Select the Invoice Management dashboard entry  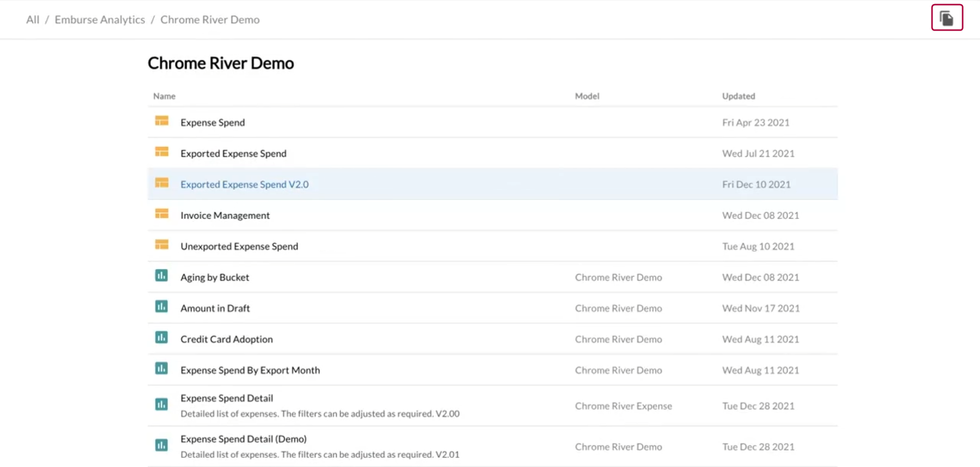225,215
